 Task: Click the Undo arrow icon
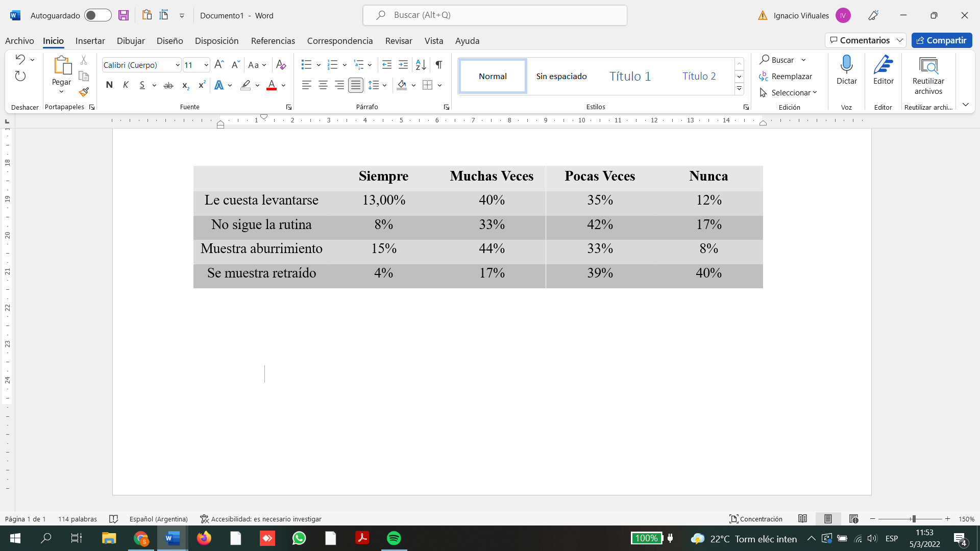pyautogui.click(x=20, y=59)
